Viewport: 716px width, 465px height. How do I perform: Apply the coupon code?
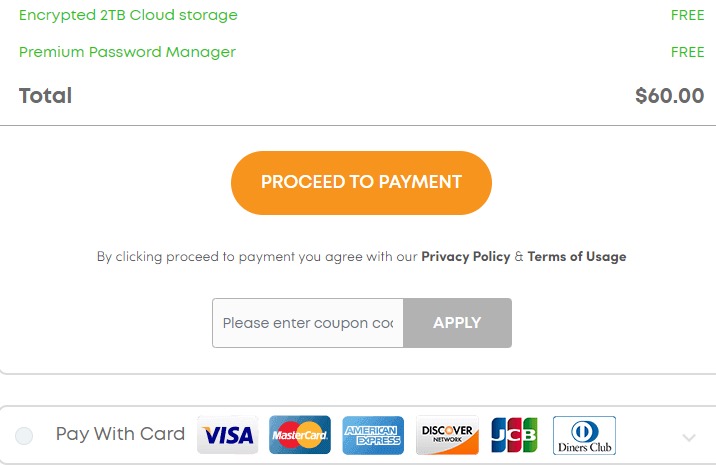(457, 323)
